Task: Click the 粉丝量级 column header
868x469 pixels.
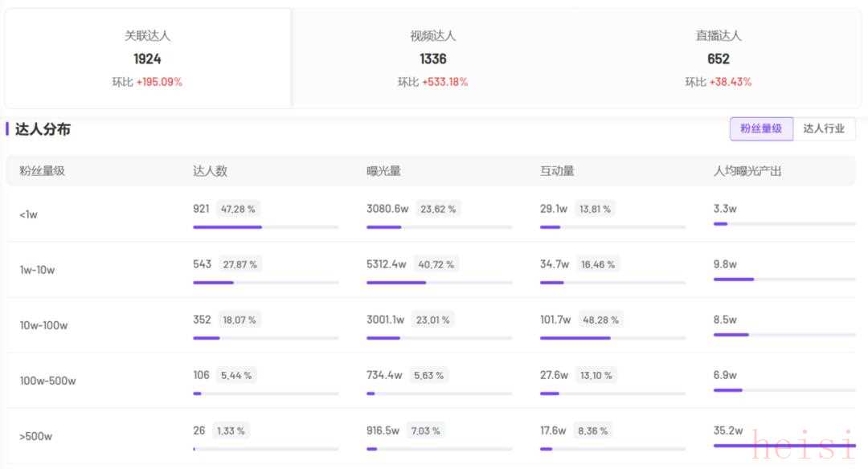Action: 43,171
